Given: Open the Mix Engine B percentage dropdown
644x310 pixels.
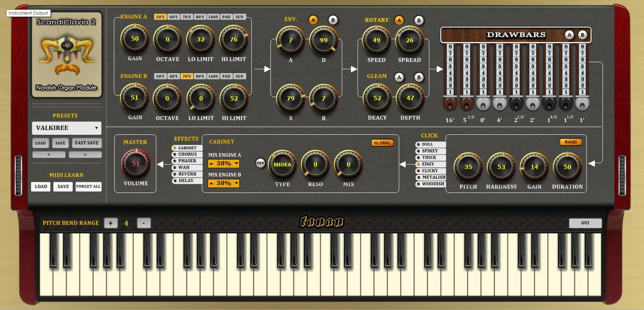Looking at the screenshot, I should tap(223, 183).
